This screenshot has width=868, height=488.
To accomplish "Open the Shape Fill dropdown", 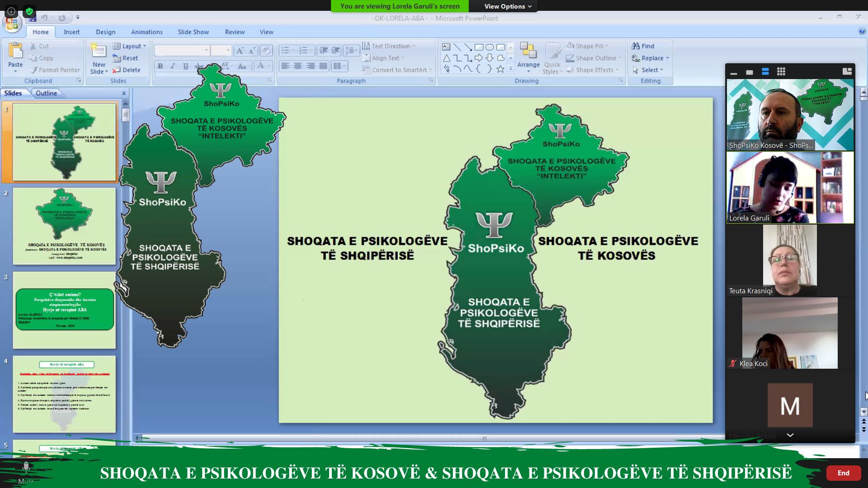I will [587, 46].
